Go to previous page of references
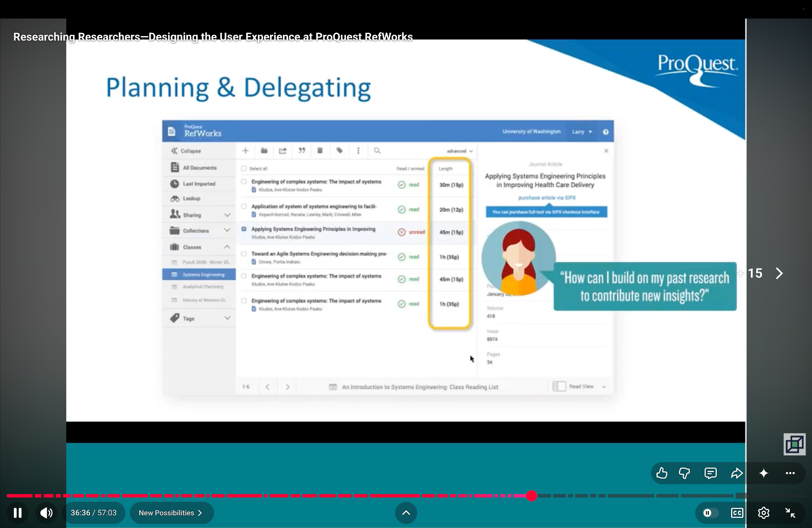 tap(267, 387)
